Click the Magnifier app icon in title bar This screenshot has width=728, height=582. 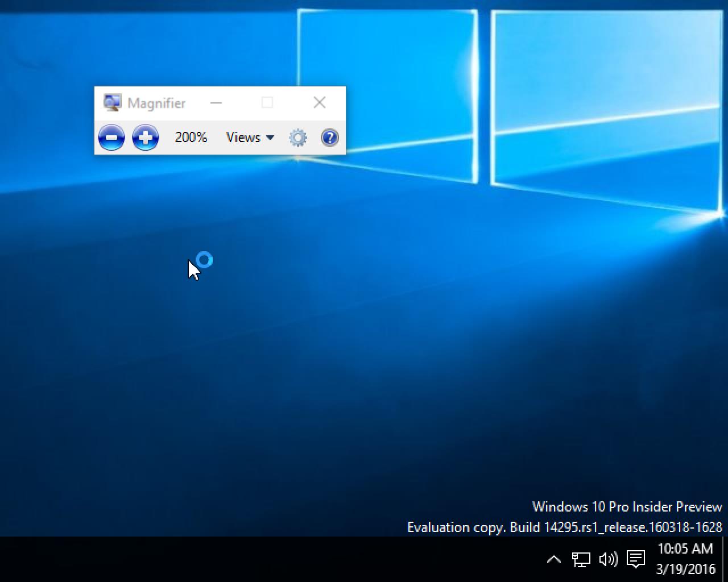(113, 103)
